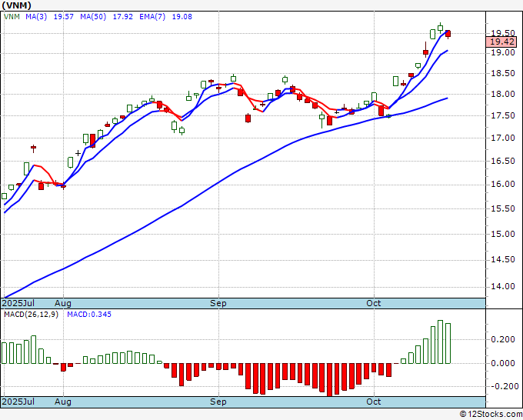Click the MACD:0.345 value

tap(89, 315)
